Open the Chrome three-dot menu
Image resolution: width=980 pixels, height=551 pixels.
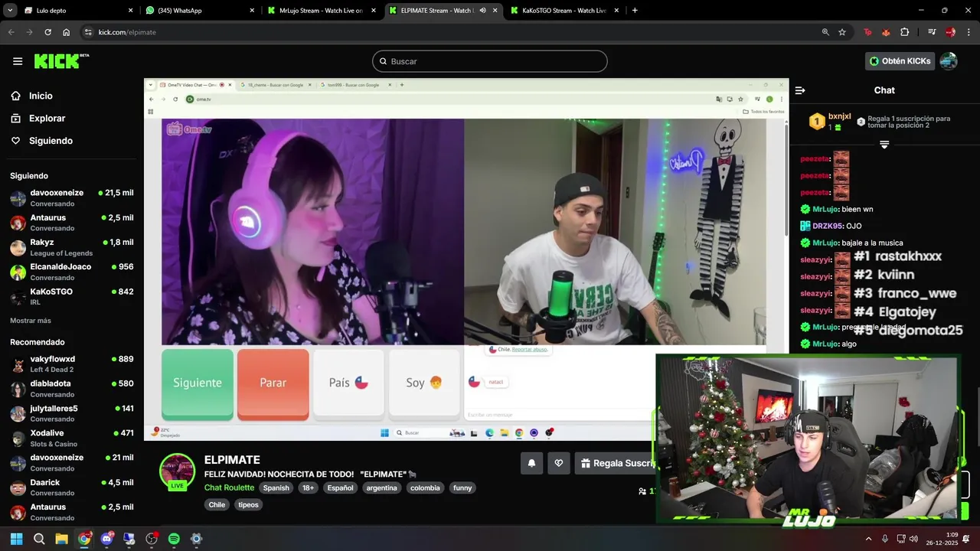[x=969, y=32]
